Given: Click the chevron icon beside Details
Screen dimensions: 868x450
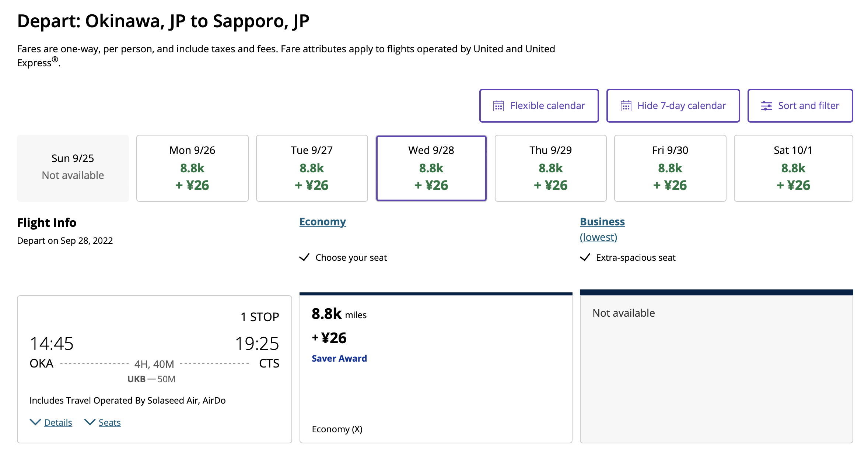Looking at the screenshot, I should click(x=35, y=422).
